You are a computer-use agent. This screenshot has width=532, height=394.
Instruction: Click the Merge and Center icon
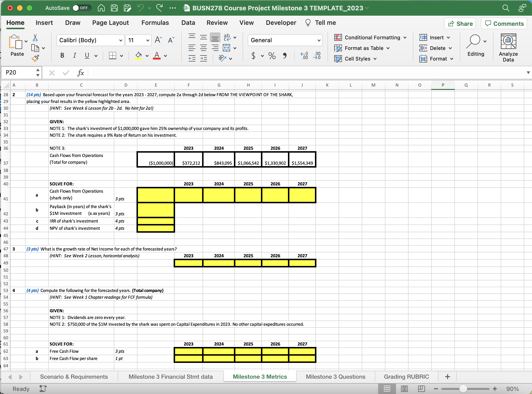coord(226,48)
